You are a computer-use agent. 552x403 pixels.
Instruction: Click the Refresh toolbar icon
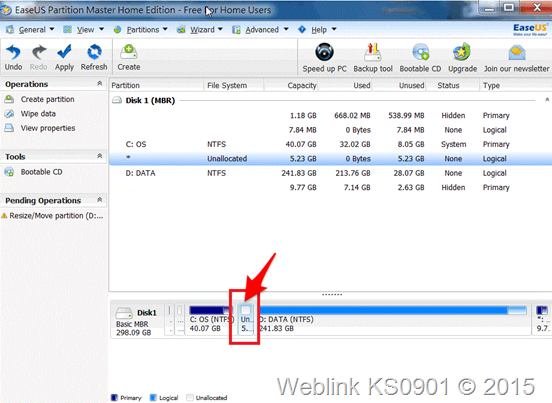(94, 52)
